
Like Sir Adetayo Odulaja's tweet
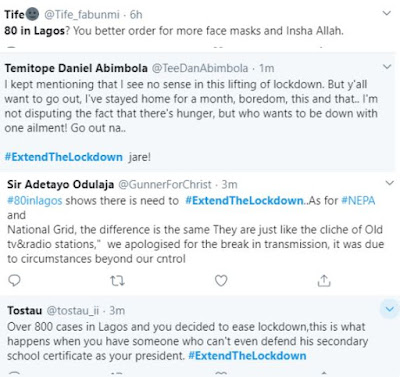click(x=221, y=281)
